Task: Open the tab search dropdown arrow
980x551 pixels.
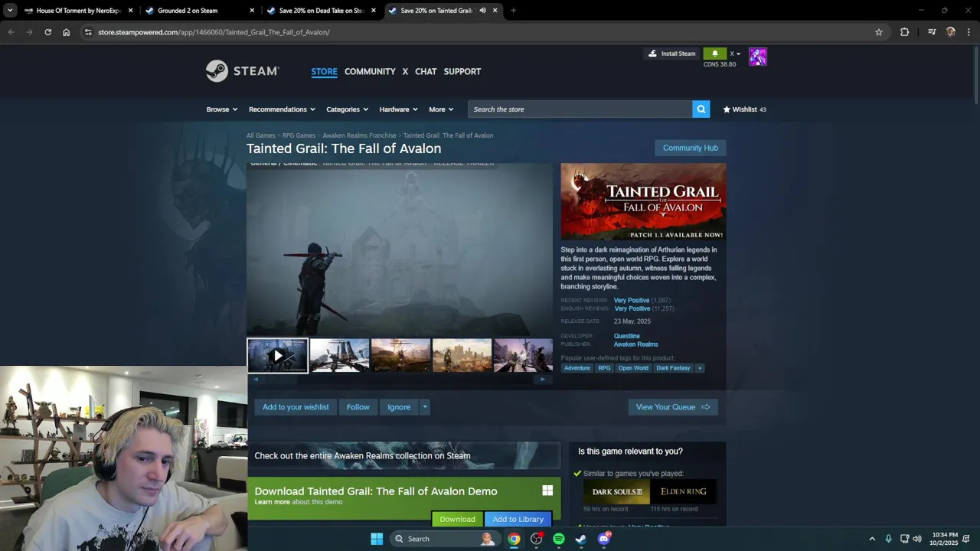Action: (x=9, y=11)
